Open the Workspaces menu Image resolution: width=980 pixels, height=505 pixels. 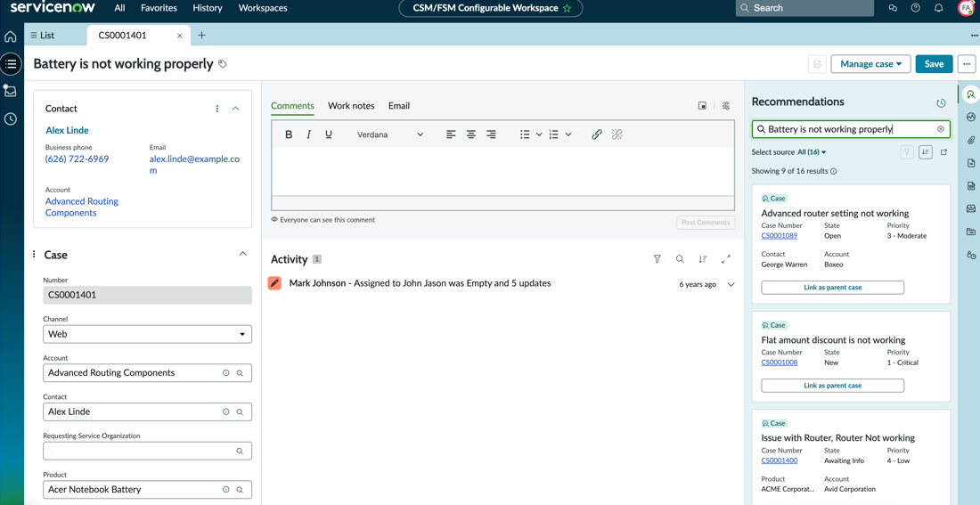point(263,8)
